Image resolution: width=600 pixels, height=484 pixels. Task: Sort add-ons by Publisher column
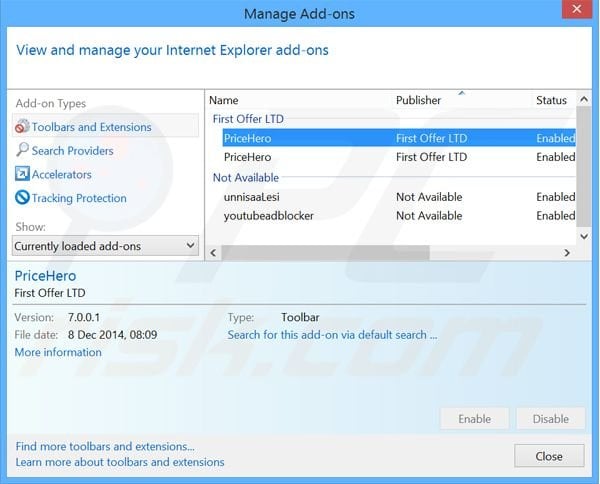pos(419,100)
